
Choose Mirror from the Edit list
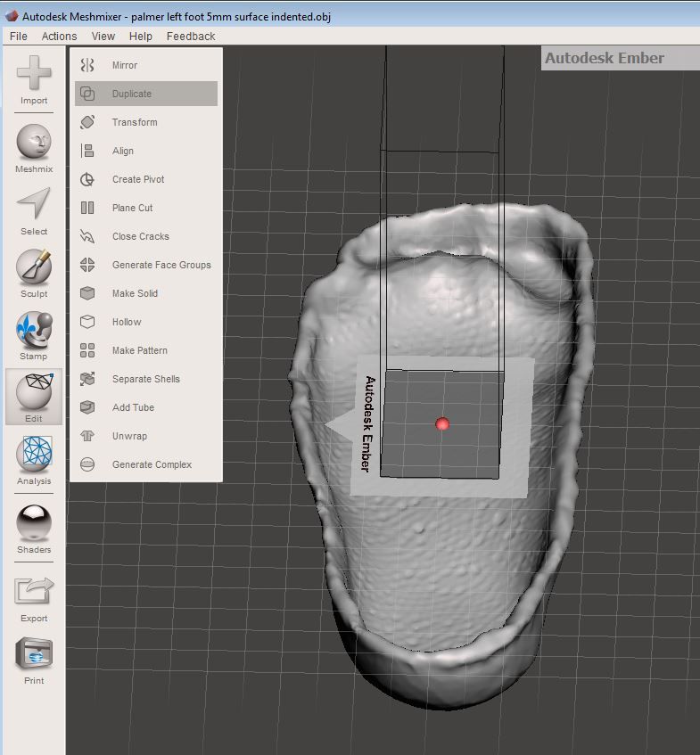(146, 65)
